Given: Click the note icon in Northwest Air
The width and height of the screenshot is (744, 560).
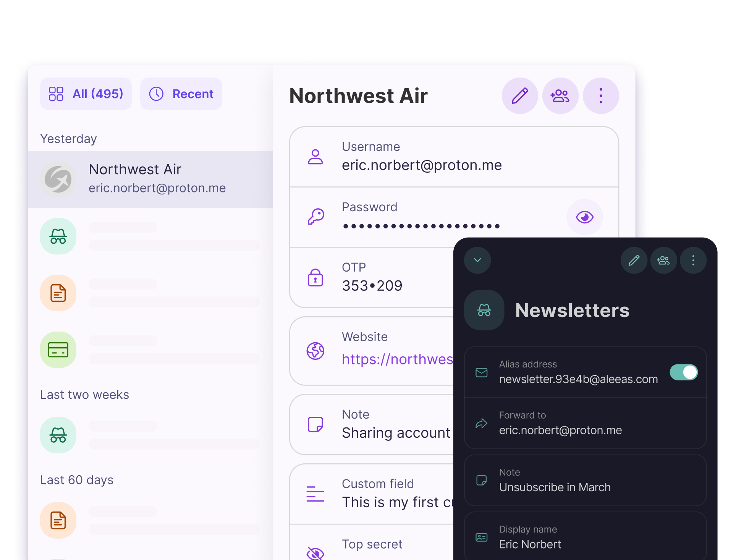Looking at the screenshot, I should coord(315,424).
